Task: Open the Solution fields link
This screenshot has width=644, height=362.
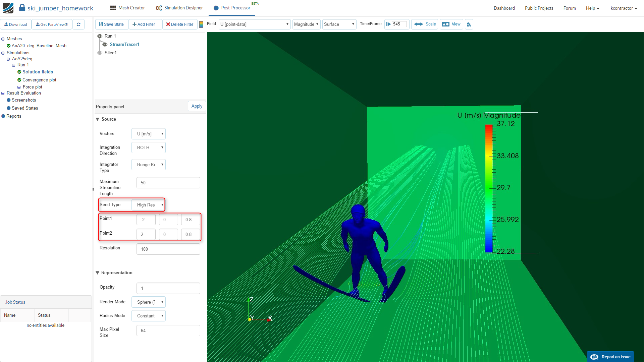Action: (x=38, y=72)
